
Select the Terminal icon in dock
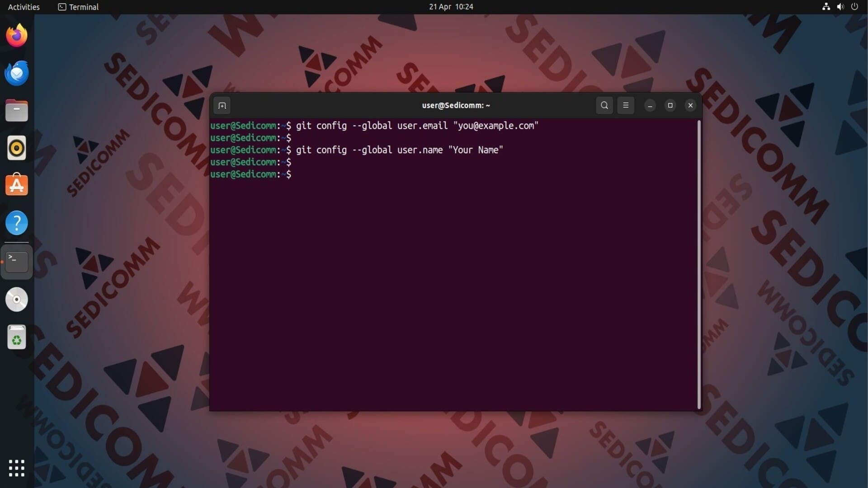[17, 262]
